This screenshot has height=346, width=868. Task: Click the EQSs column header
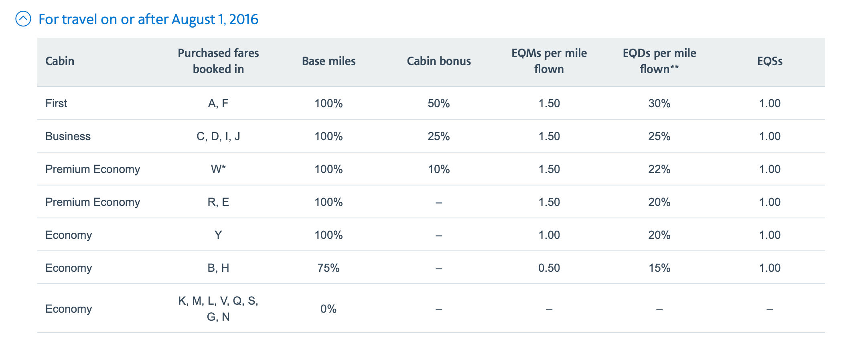[x=769, y=61]
